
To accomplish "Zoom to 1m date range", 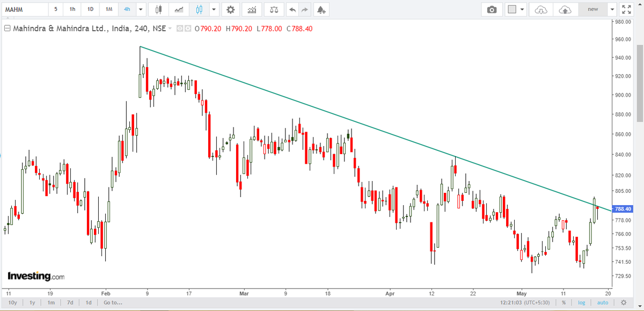I will (x=51, y=302).
